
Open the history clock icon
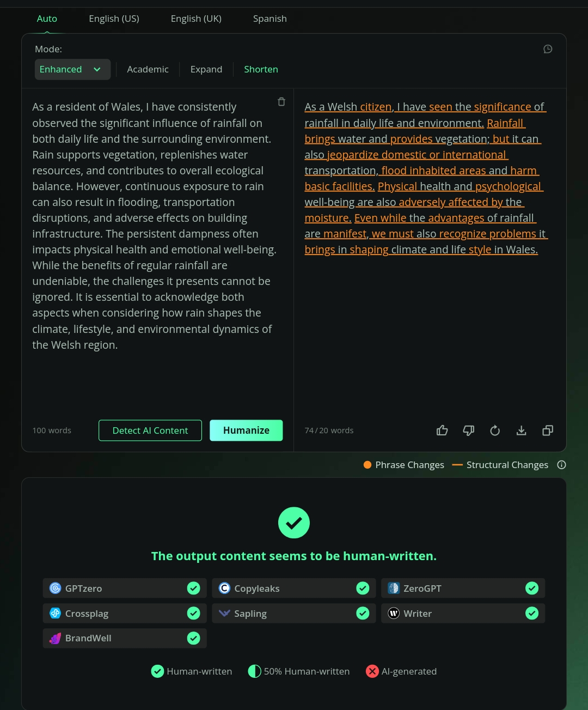click(x=548, y=49)
